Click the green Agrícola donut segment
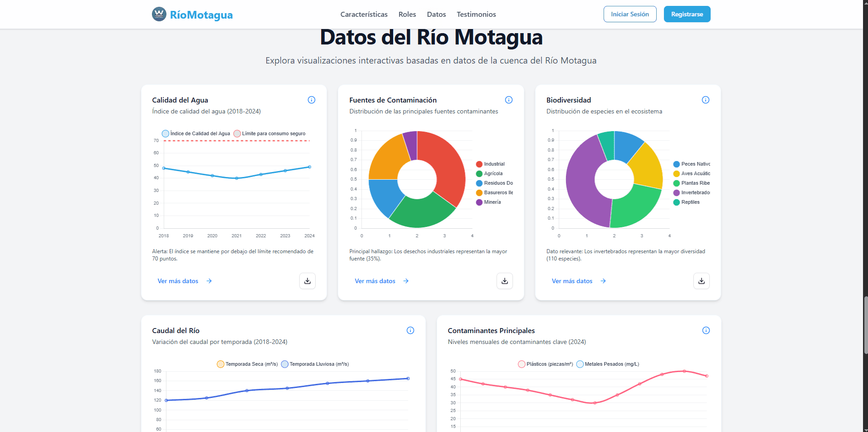The image size is (868, 432). pos(422,212)
